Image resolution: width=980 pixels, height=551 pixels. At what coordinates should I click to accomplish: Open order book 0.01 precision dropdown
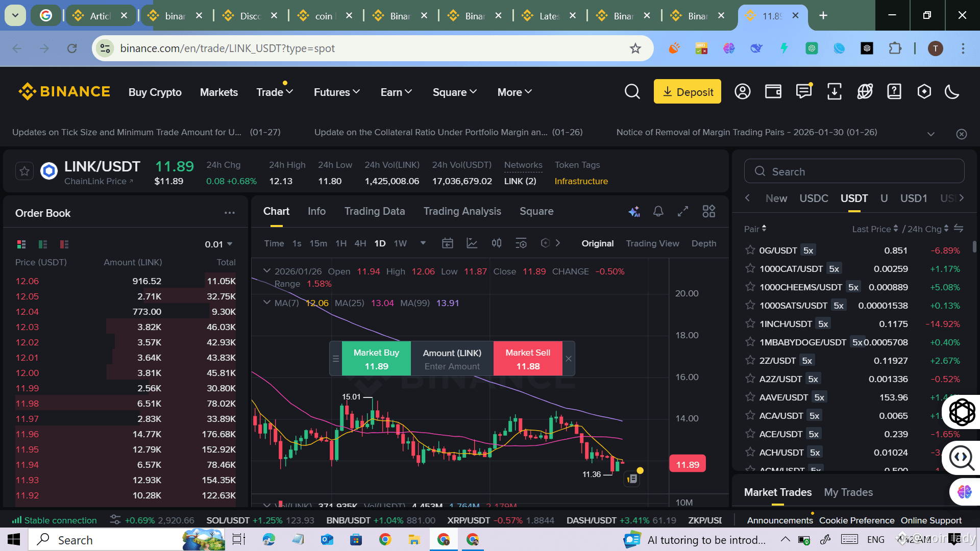(218, 244)
